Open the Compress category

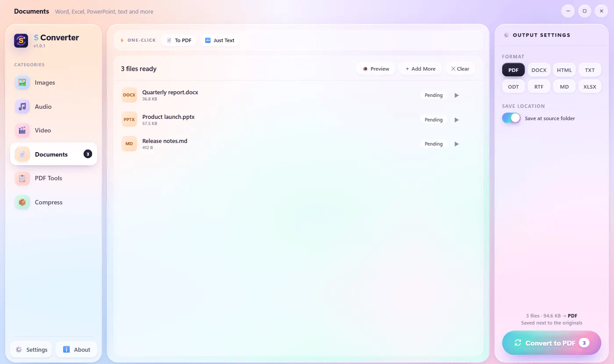[x=54, y=202]
